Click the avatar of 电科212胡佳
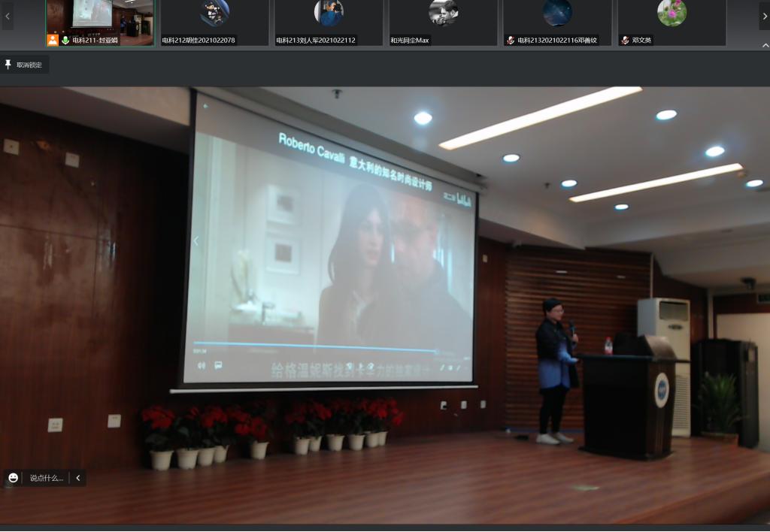Image resolution: width=770 pixels, height=532 pixels. tap(214, 13)
